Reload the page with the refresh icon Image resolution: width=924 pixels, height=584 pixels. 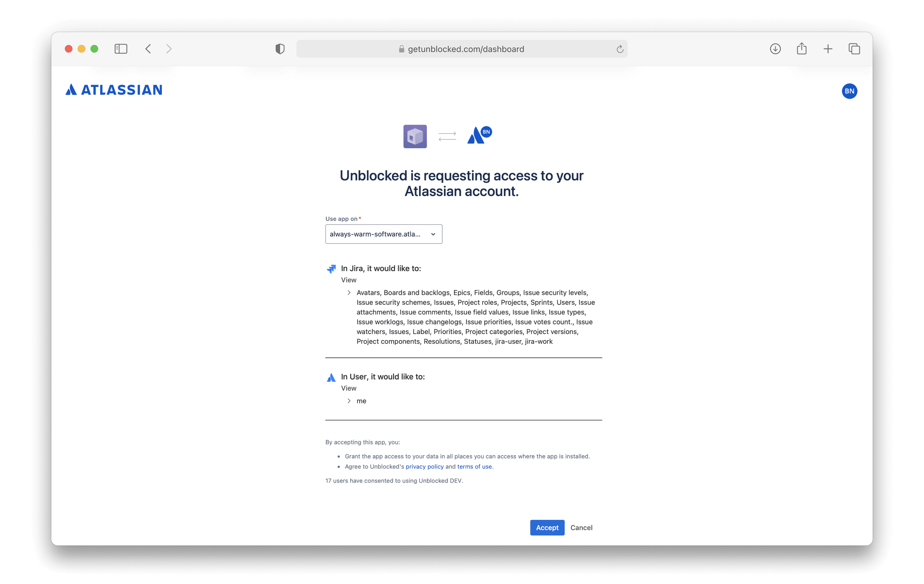[x=620, y=49]
